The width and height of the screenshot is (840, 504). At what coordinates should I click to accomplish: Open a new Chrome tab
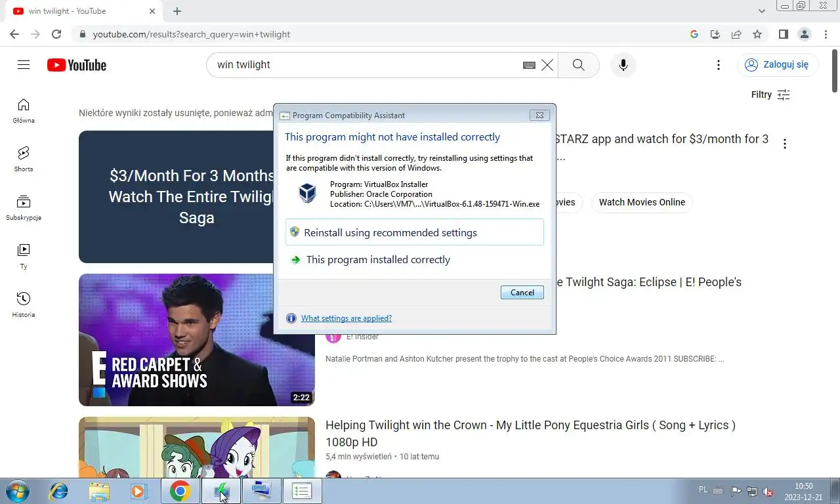[177, 11]
